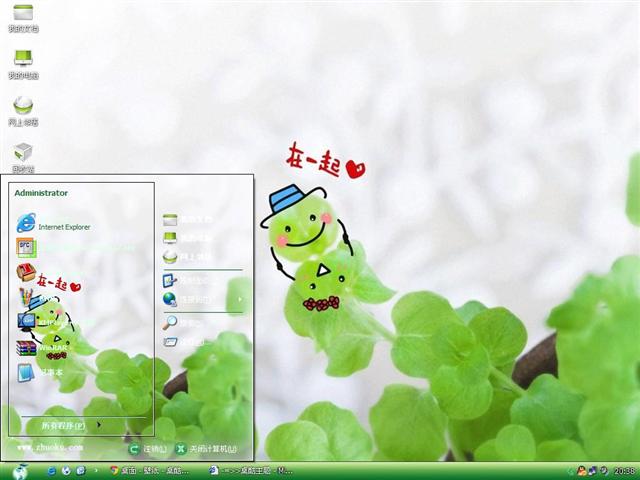Open the Recycle Bin desktop icon
This screenshot has width=640, height=480.
(23, 157)
